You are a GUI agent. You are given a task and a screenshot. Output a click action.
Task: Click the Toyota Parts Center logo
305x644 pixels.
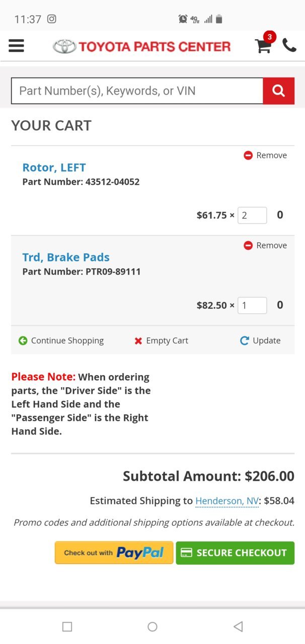point(141,47)
